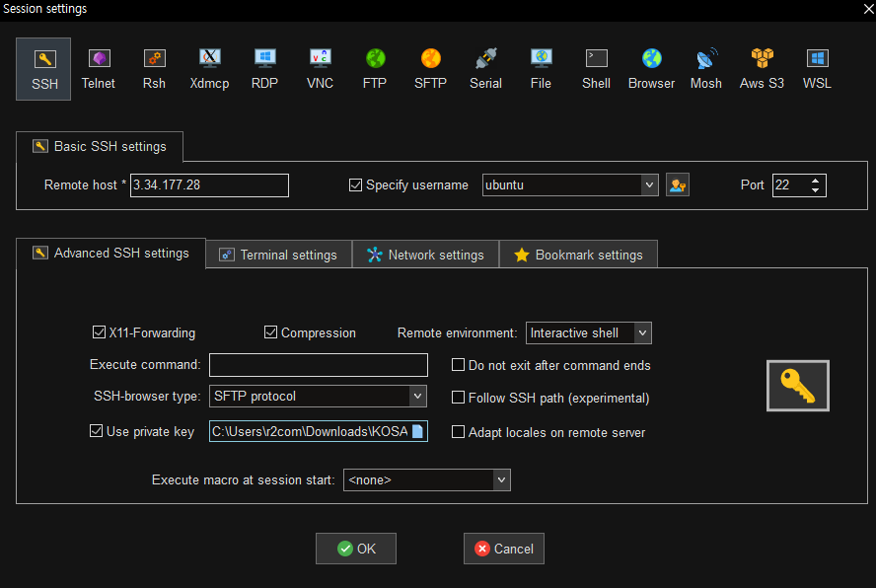
Task: Select the Telnet session type
Action: click(99, 69)
